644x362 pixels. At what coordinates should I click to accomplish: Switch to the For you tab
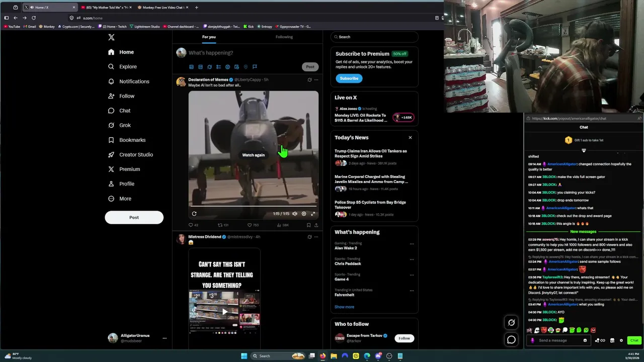click(x=209, y=37)
